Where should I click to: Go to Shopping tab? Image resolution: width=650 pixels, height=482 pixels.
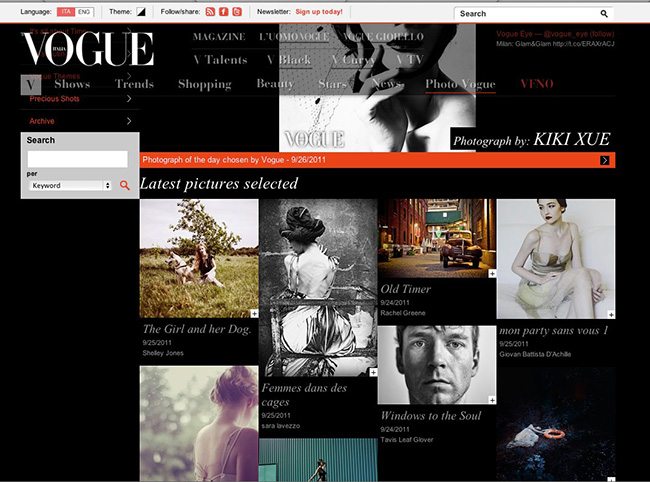[x=204, y=84]
